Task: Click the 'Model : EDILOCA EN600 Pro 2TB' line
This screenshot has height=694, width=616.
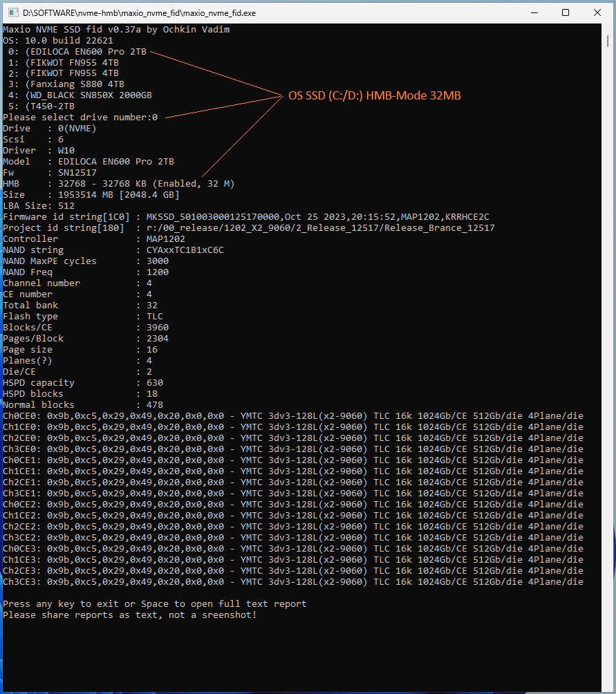Action: [88, 162]
